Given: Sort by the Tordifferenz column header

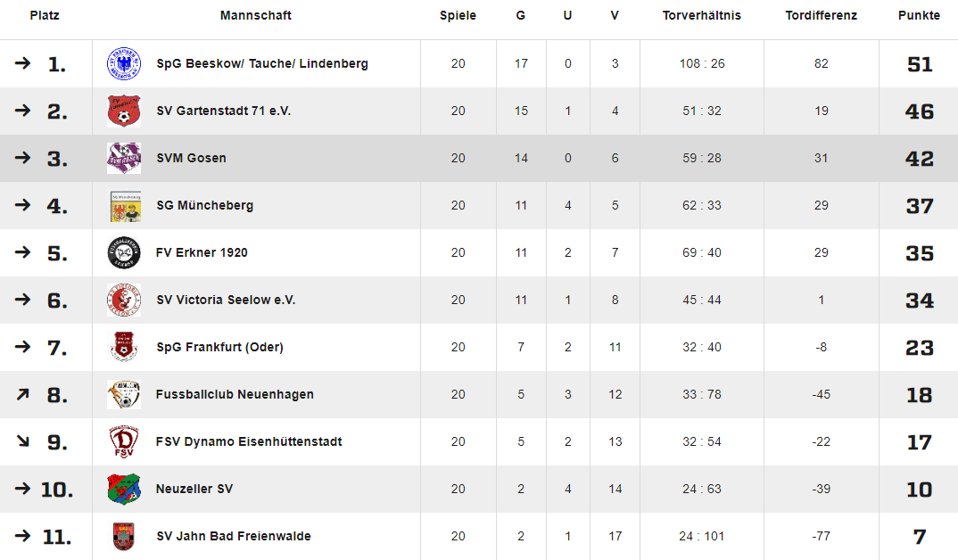Looking at the screenshot, I should pyautogui.click(x=822, y=15).
